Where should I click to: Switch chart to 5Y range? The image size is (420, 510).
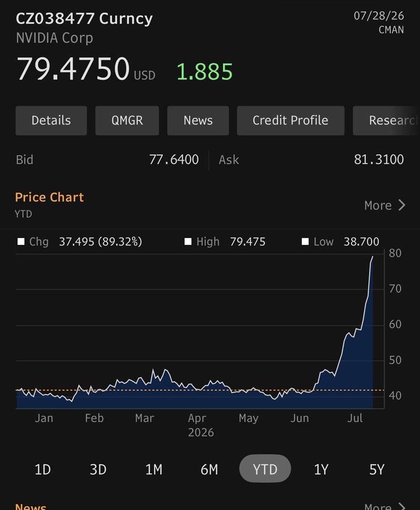coord(377,469)
